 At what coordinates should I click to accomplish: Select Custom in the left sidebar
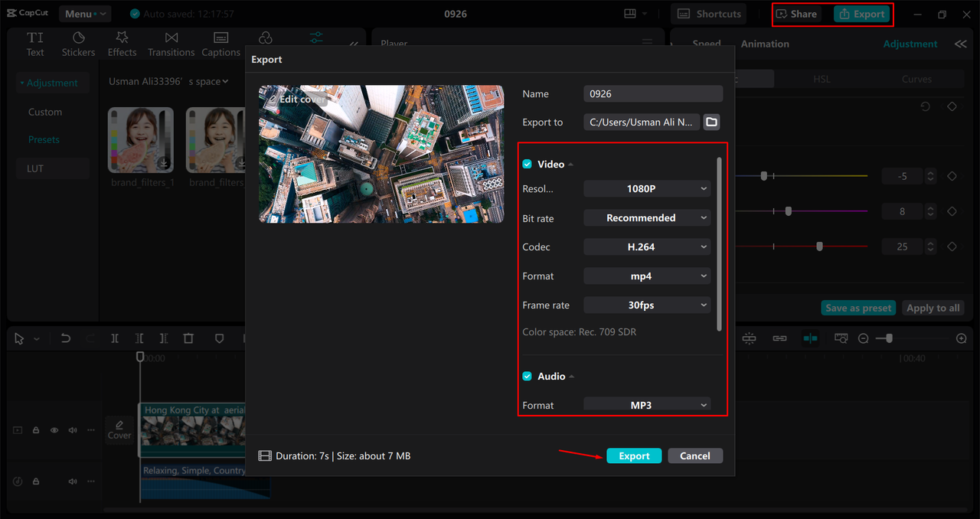tap(45, 112)
